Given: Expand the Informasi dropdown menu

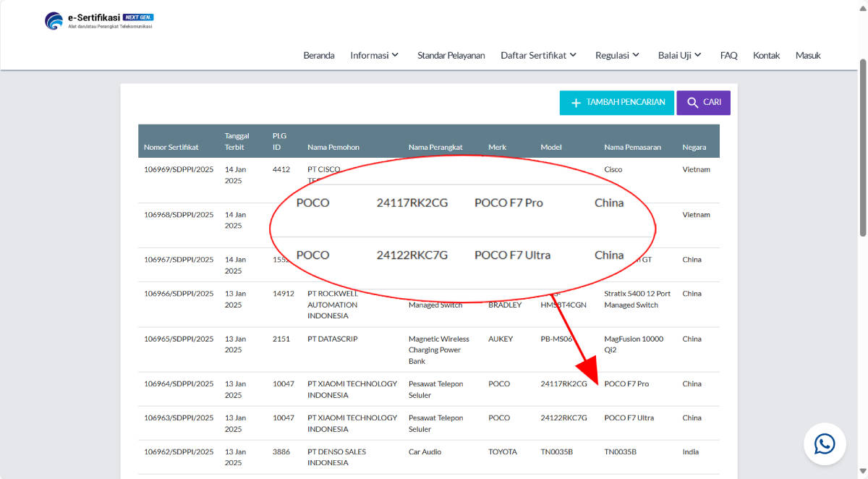Looking at the screenshot, I should (x=375, y=55).
